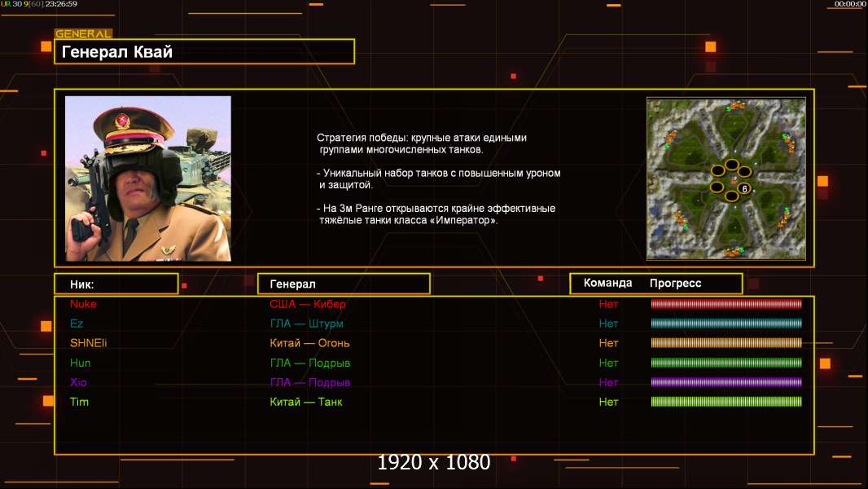Select player nickname 'Hun'

(80, 363)
